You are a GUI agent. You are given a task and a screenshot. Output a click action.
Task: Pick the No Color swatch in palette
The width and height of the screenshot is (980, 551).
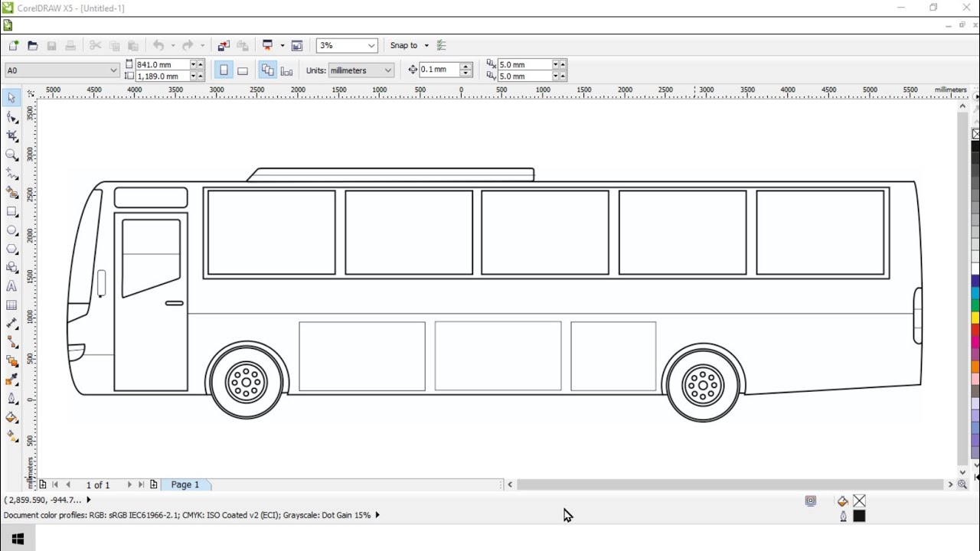click(976, 134)
